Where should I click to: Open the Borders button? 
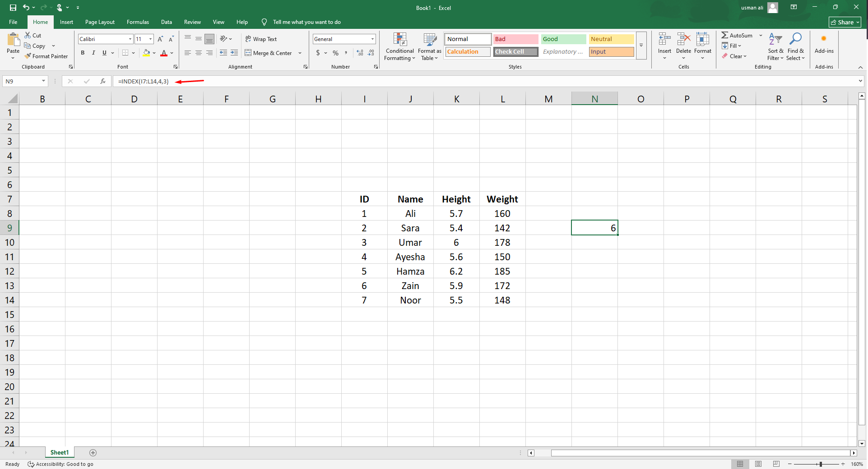(125, 53)
